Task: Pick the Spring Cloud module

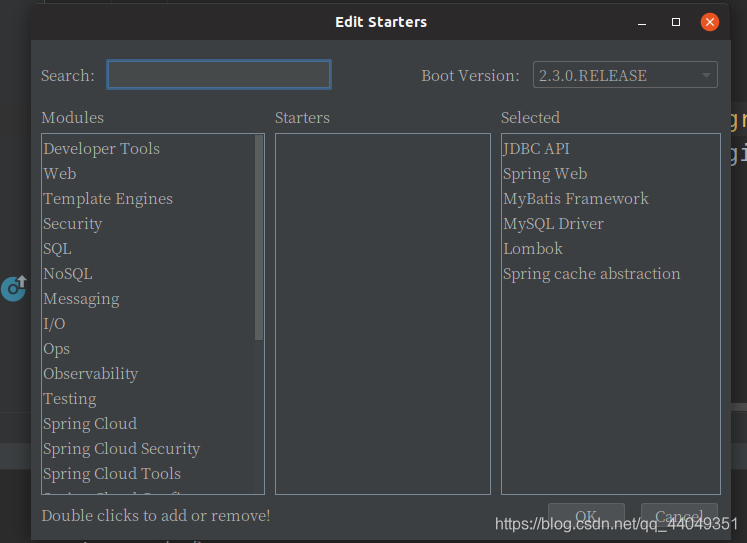Action: (90, 424)
